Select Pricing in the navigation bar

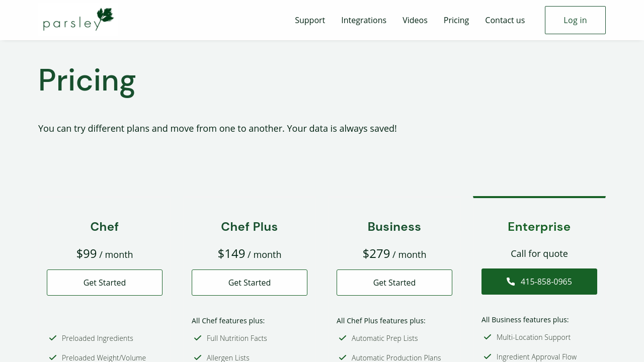click(x=456, y=20)
